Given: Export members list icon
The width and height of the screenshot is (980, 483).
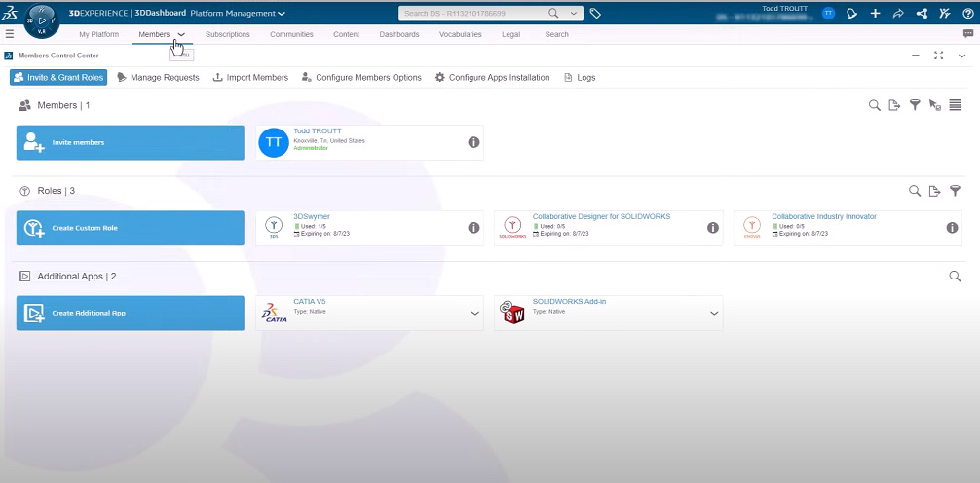Looking at the screenshot, I should pos(894,105).
